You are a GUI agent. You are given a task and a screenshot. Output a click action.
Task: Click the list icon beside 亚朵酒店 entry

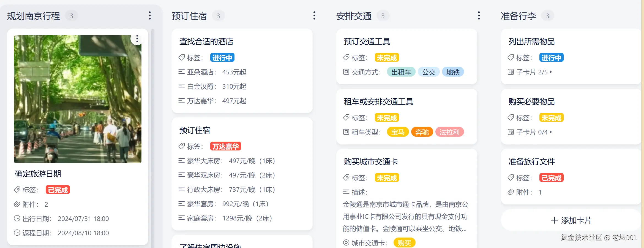pos(181,72)
